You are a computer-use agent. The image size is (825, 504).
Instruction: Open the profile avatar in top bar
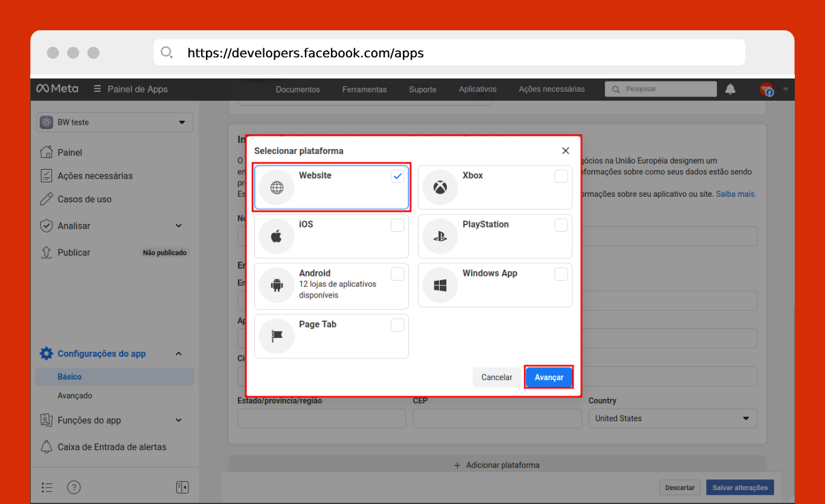coord(766,89)
